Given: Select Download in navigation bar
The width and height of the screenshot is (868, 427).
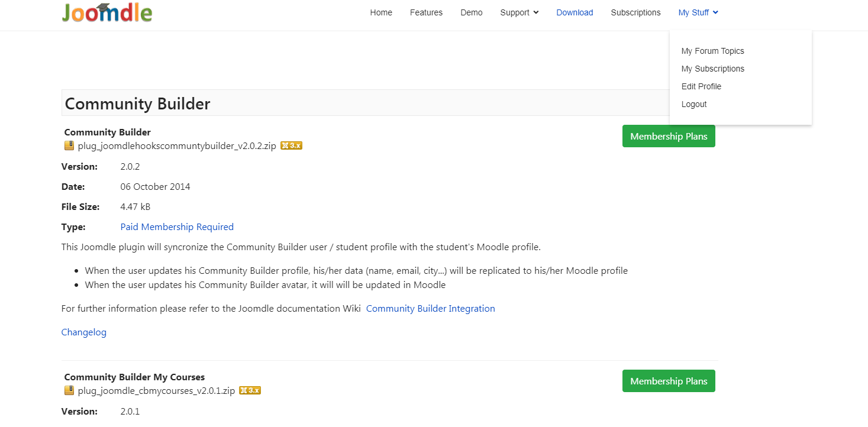Looking at the screenshot, I should click(575, 12).
